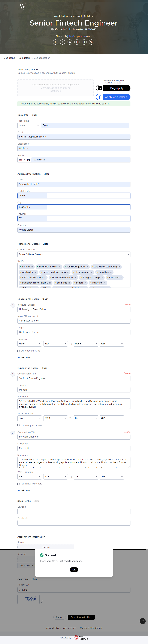Refresh the CAPTCHA image
The width and height of the screenshot is (148, 644).
click(x=42, y=602)
